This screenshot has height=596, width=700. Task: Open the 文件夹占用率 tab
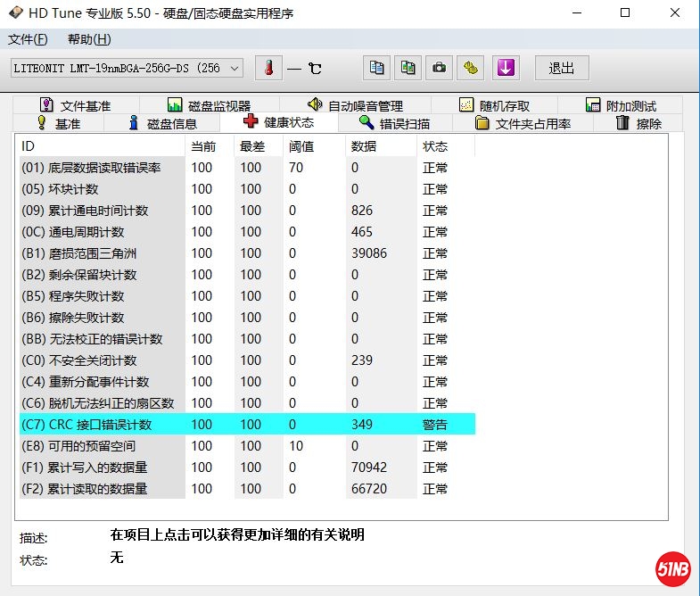click(x=523, y=123)
